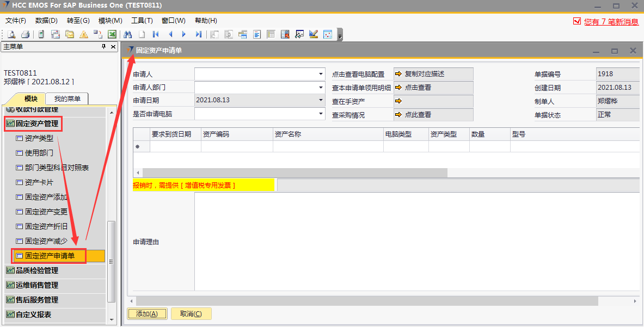The width and height of the screenshot is (644, 327).
Task: Open the 是否申请电脑 dropdown
Action: [321, 114]
